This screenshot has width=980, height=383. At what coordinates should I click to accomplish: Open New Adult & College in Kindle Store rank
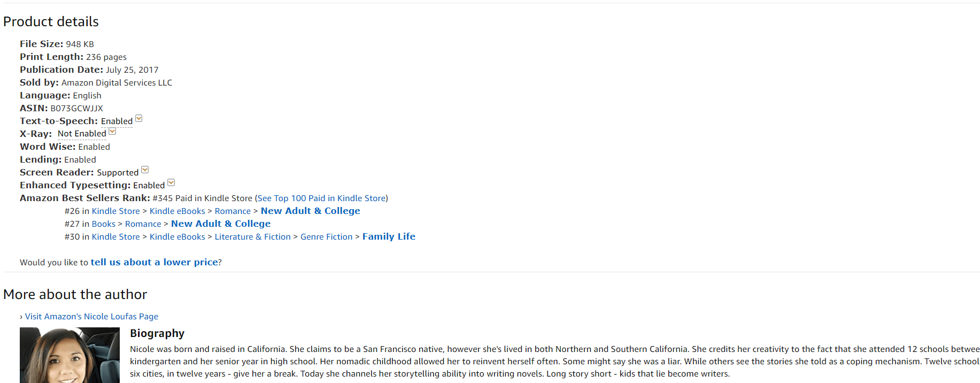311,211
